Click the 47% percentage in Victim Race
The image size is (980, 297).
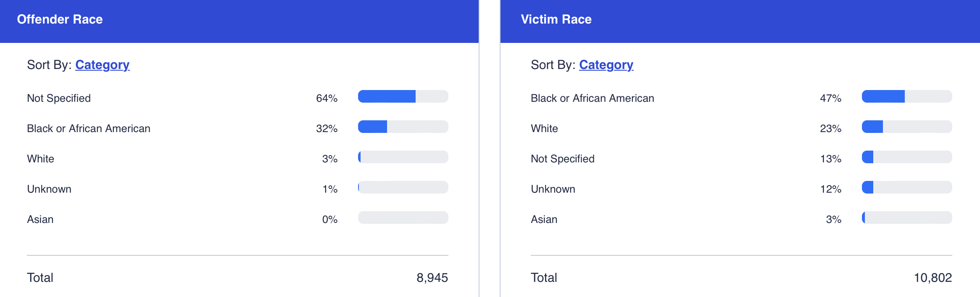830,98
